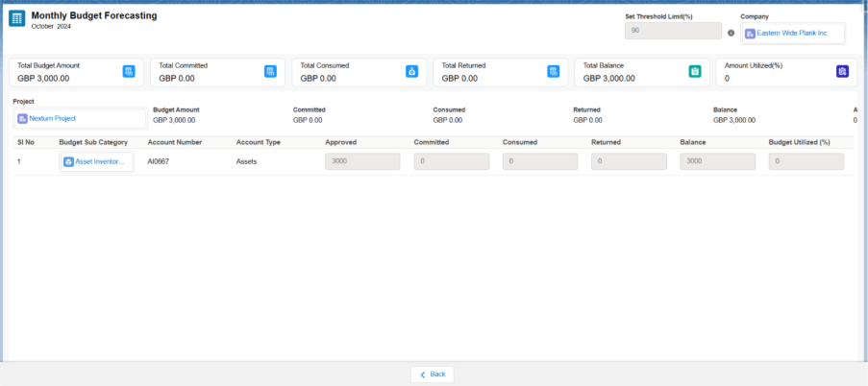Viewport: 868px width, 386px height.
Task: Click the green Total Balance icon
Action: [694, 71]
